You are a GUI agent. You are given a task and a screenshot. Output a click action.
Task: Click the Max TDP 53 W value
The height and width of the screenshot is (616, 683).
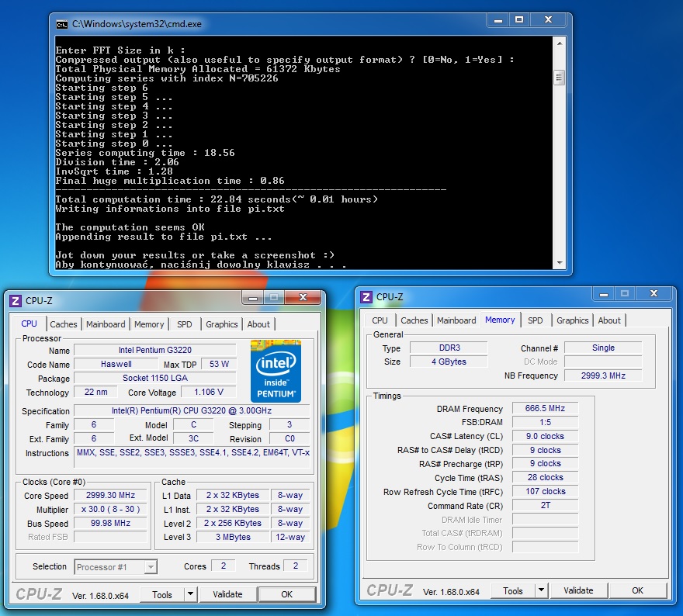coord(219,364)
